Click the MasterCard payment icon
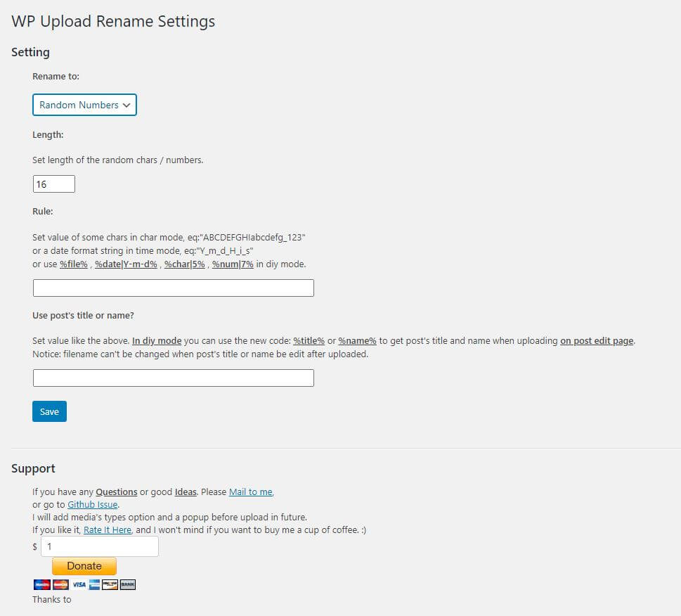The image size is (681, 616). [x=60, y=584]
